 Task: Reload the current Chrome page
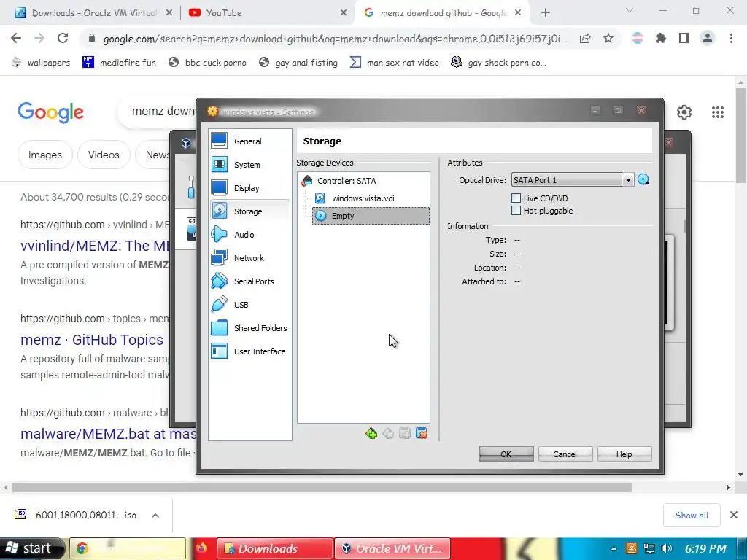[63, 38]
